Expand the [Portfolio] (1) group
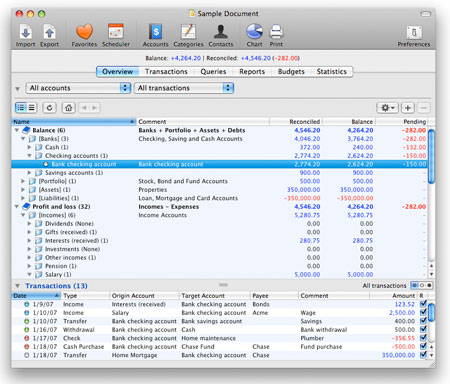 [x=23, y=181]
